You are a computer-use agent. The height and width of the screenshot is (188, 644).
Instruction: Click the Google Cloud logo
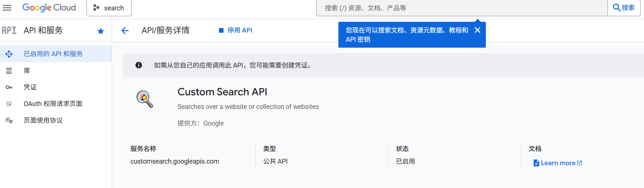[49, 8]
